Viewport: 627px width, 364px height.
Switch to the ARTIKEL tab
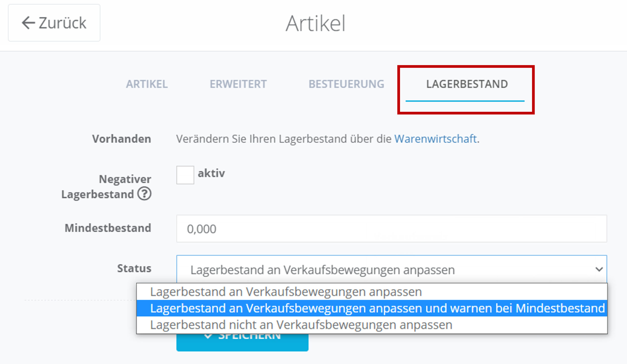tap(147, 84)
